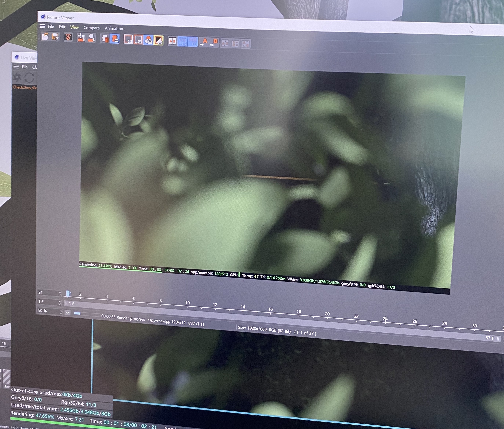Toggle the highlighted AB text eye icon
504x429 pixels.
click(193, 42)
